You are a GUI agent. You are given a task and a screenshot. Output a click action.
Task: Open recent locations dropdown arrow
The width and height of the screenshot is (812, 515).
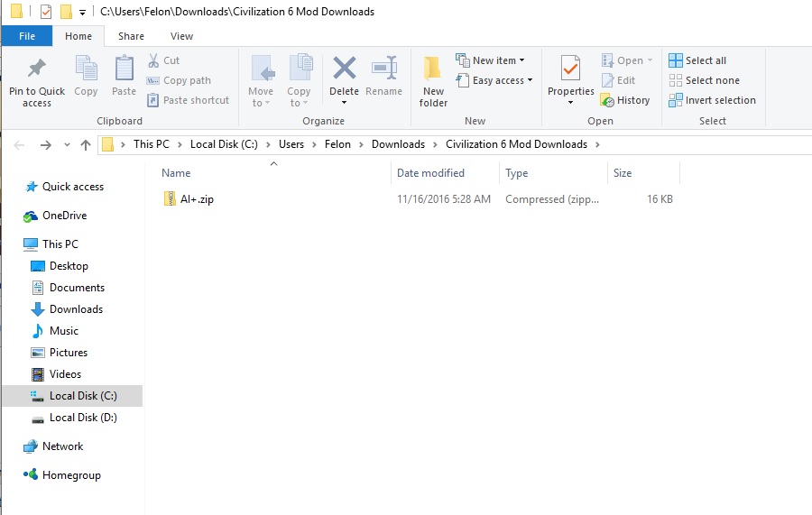coord(67,145)
